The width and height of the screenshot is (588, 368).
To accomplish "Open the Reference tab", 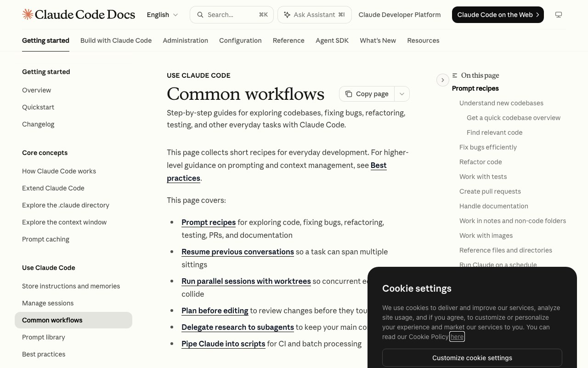I will pyautogui.click(x=288, y=40).
